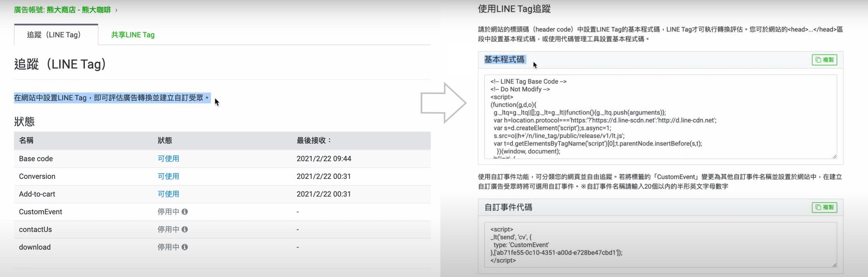
Task: Click the info icon beside download 停用中
Action: click(x=185, y=247)
